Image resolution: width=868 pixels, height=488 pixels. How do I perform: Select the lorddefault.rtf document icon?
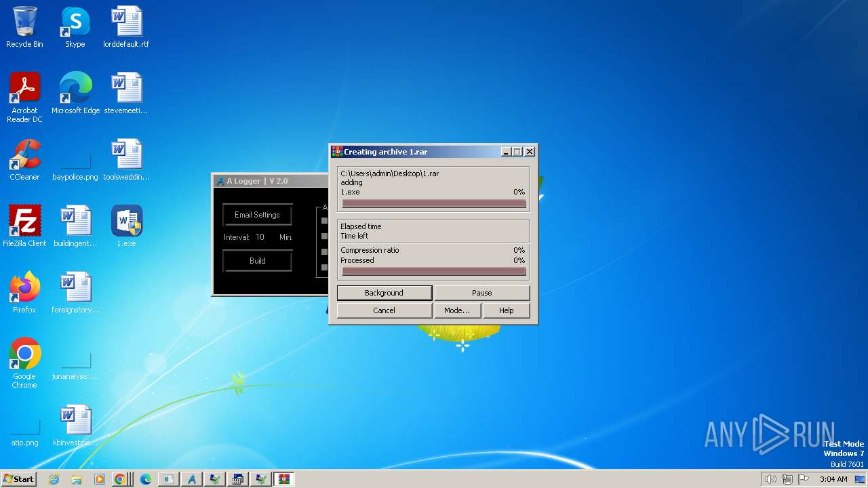(126, 27)
